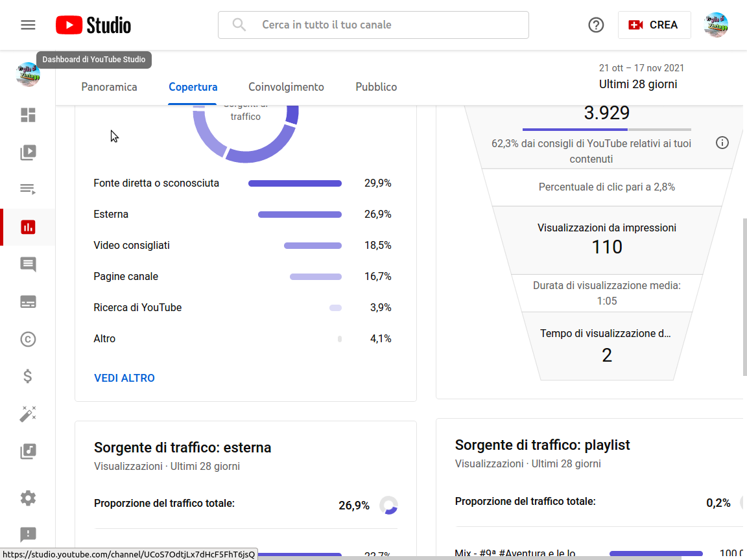Open Customization magic wand icon in sidebar

(x=28, y=414)
